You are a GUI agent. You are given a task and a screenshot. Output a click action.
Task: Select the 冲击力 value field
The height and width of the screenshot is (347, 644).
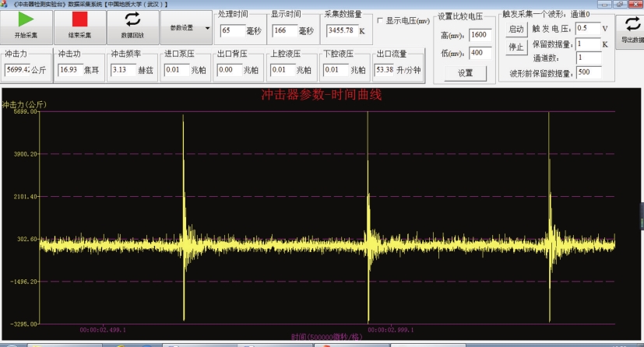point(17,70)
